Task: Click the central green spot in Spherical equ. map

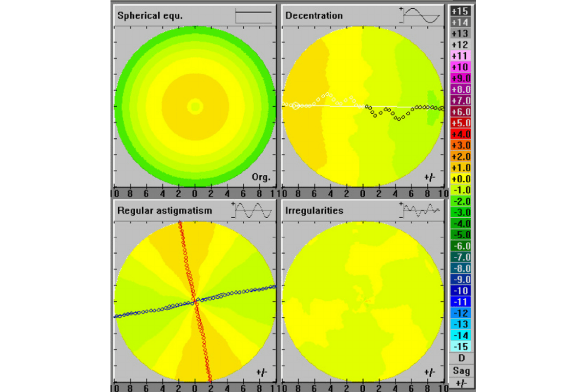Action: coord(195,105)
